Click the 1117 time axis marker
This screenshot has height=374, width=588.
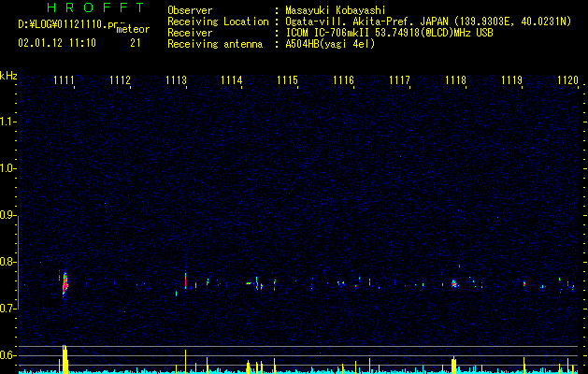pos(399,80)
